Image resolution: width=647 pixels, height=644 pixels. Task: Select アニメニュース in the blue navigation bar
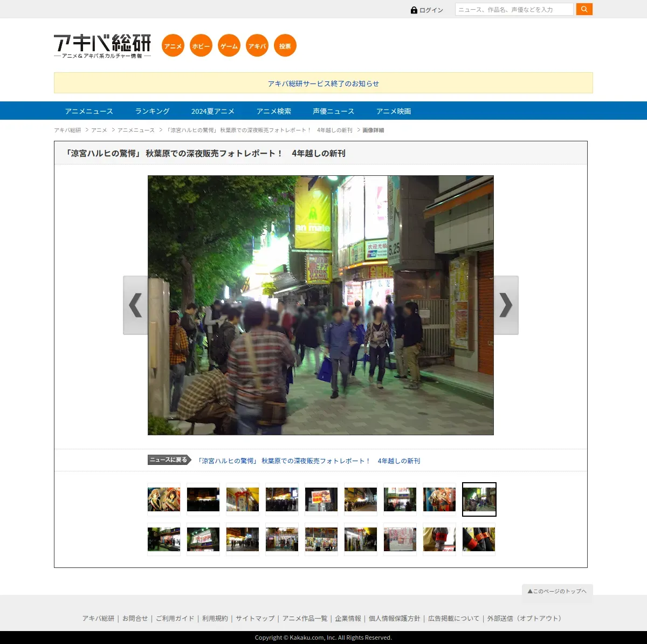tap(89, 111)
